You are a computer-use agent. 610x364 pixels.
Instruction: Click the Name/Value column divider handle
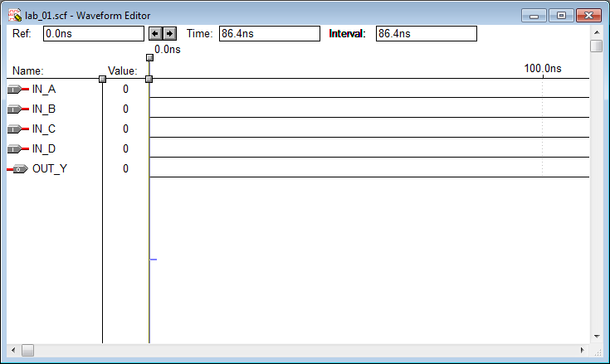tap(102, 80)
